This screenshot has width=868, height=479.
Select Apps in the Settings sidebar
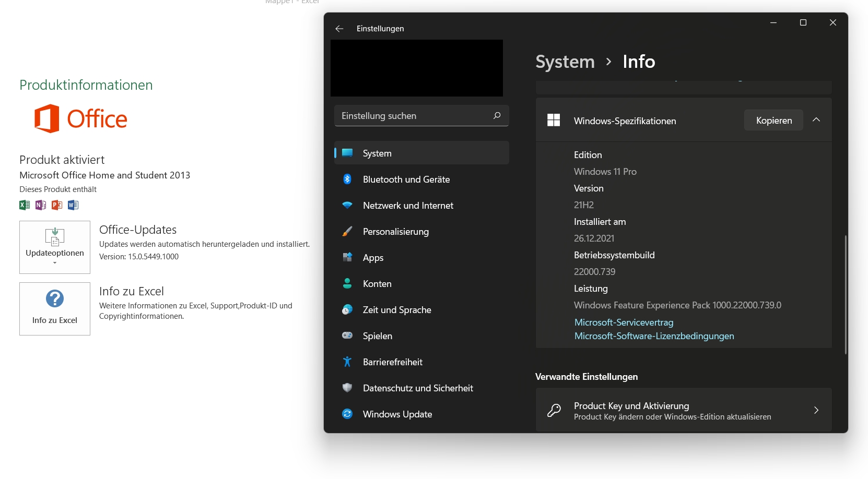[421, 257]
